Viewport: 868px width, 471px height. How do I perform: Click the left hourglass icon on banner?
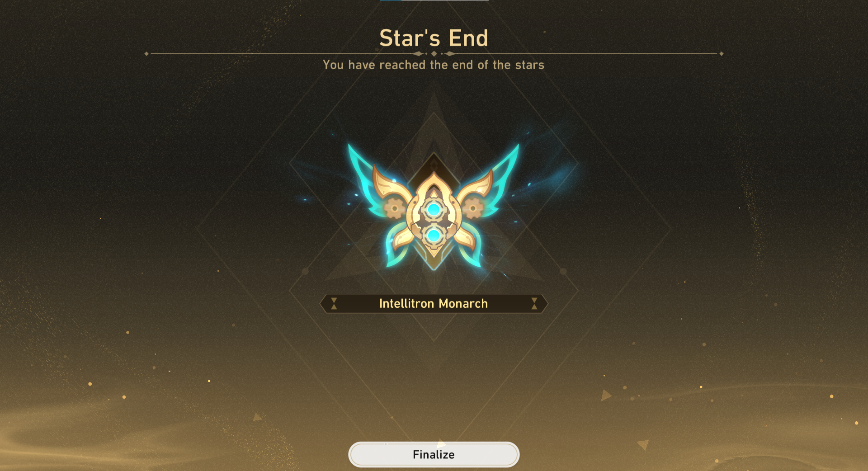pos(334,303)
